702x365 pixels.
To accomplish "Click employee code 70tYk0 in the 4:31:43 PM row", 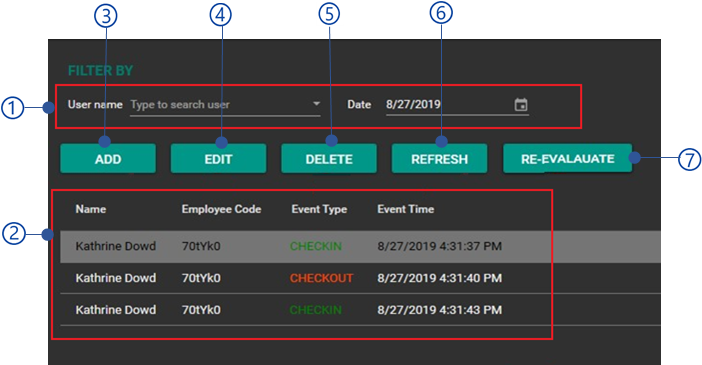I will coord(201,310).
